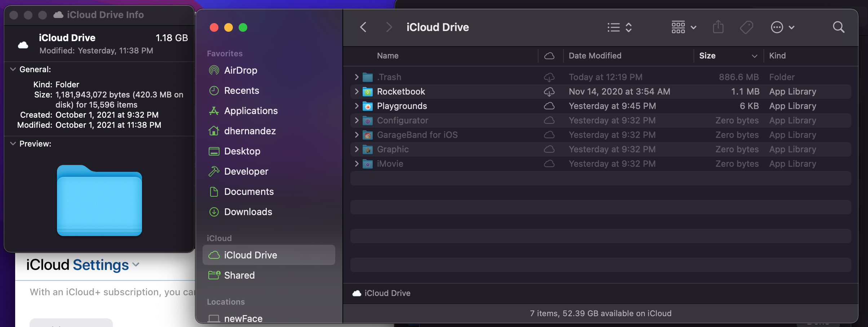Select AirDrop in the sidebar
The image size is (868, 327).
(240, 70)
